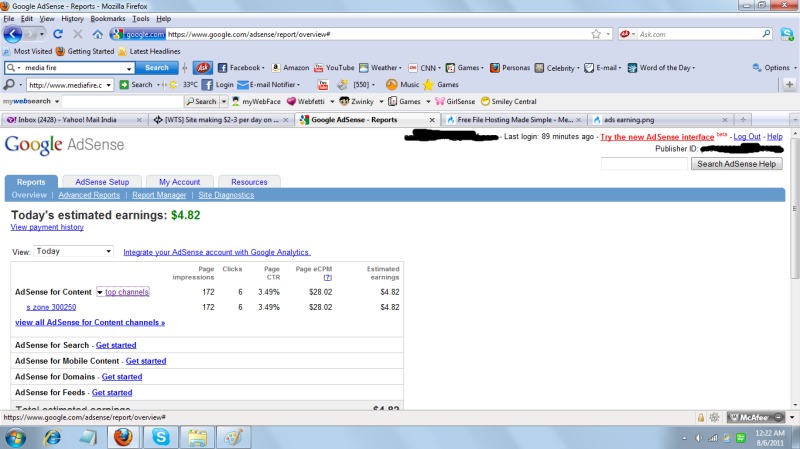Viewport: 800px width, 449px height.
Task: Open the mediafire URL dropdown in toolbar
Action: [109, 85]
